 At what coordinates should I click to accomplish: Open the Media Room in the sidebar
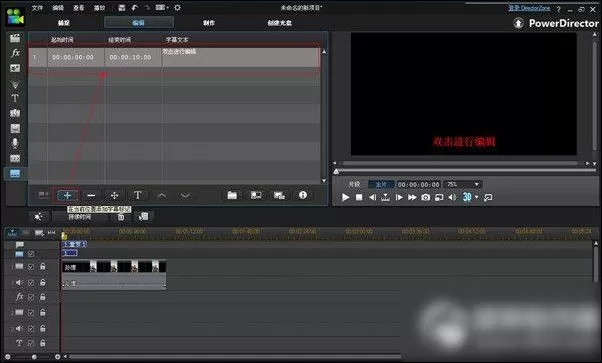(15, 38)
